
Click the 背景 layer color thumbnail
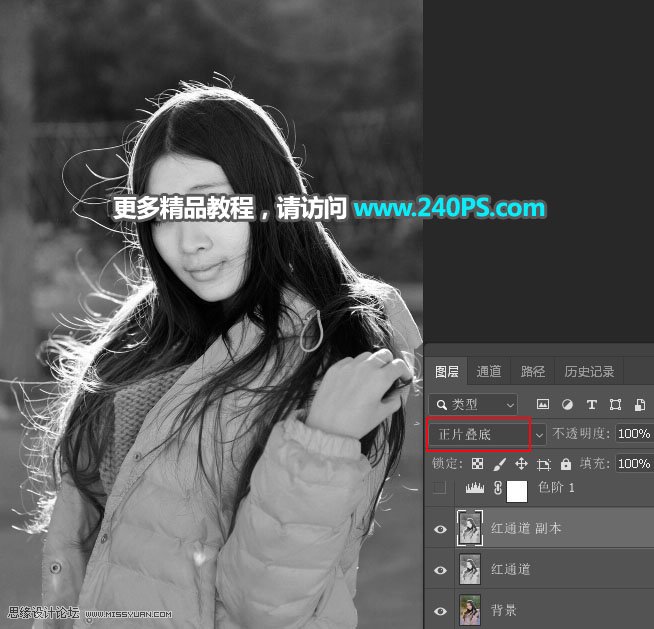tap(470, 610)
